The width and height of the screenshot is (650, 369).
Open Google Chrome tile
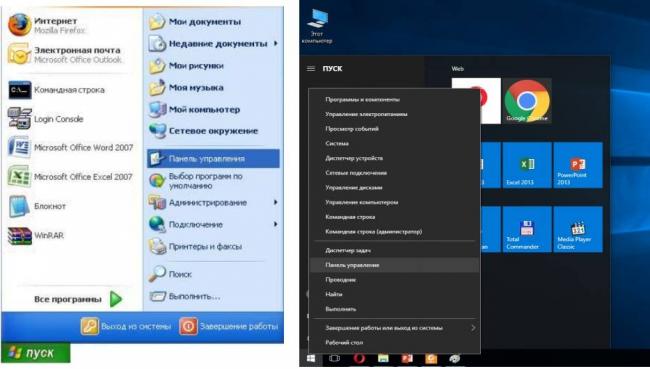click(527, 101)
